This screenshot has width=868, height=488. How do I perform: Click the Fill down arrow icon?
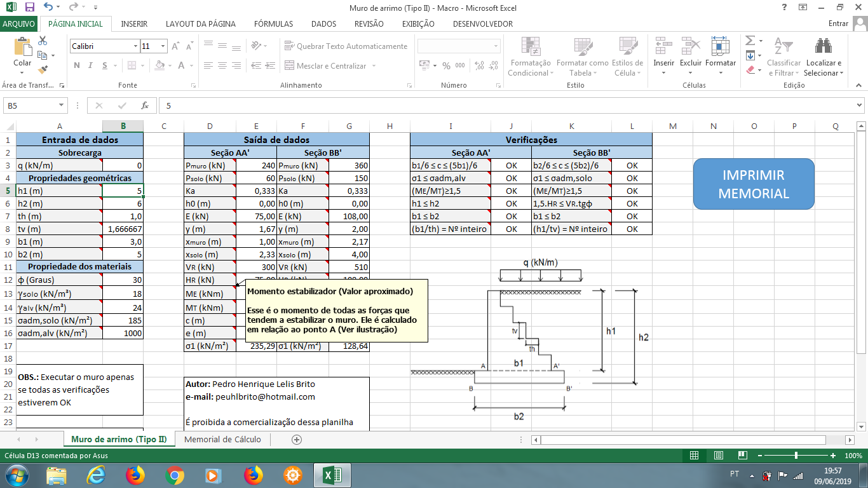(x=750, y=56)
